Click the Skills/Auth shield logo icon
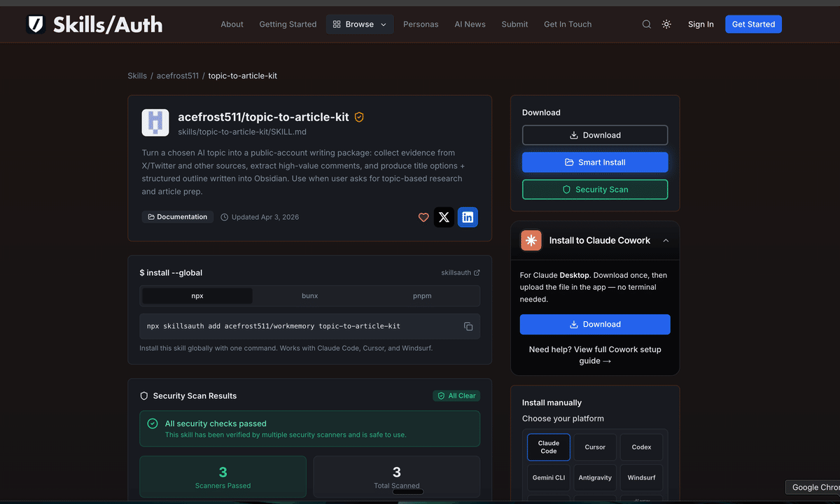This screenshot has width=840, height=504. point(36,24)
